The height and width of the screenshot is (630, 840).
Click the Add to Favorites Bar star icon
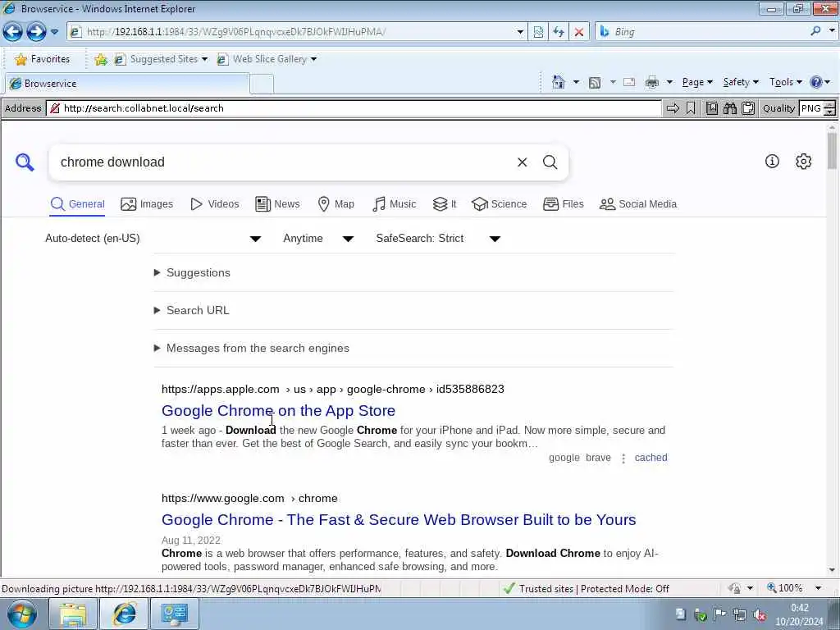[101, 59]
